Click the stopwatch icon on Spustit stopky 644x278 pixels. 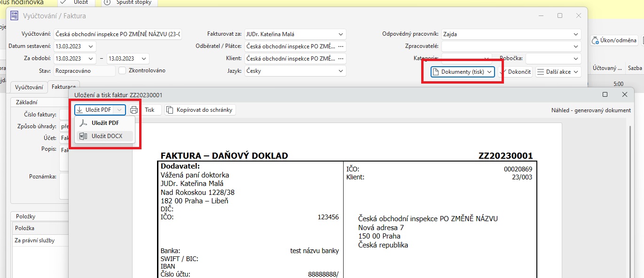107,2
